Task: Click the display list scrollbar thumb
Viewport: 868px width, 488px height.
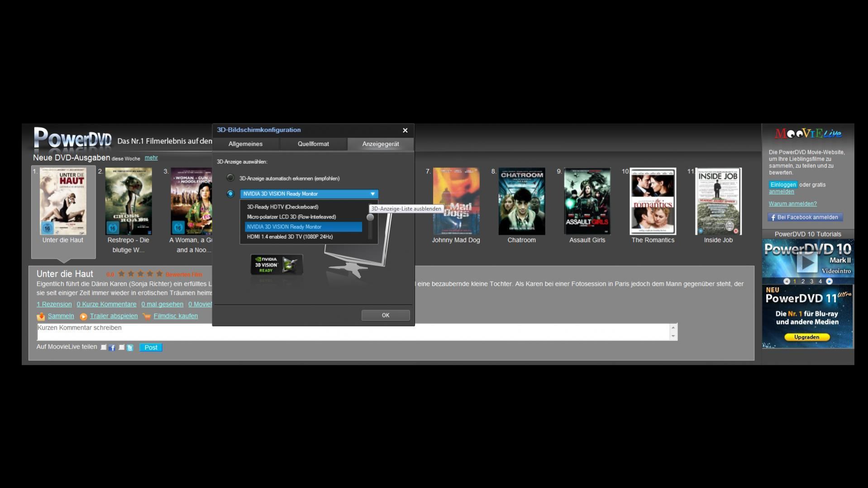Action: [x=370, y=218]
